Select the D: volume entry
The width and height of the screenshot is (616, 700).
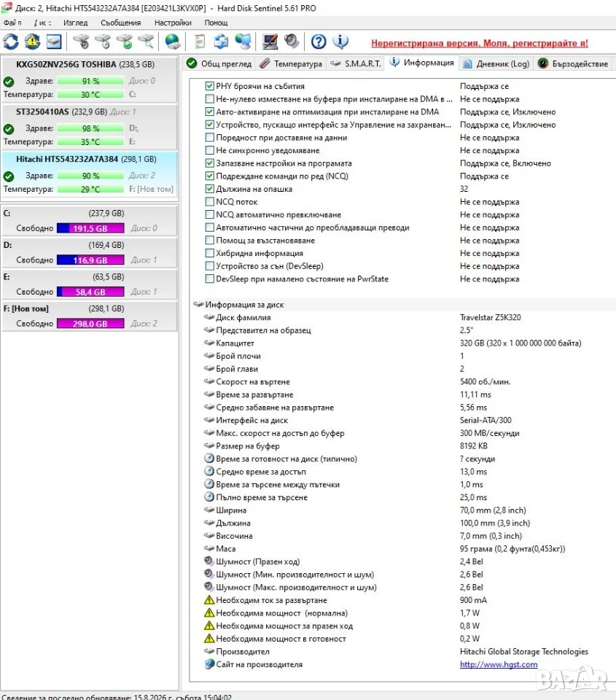tap(89, 252)
